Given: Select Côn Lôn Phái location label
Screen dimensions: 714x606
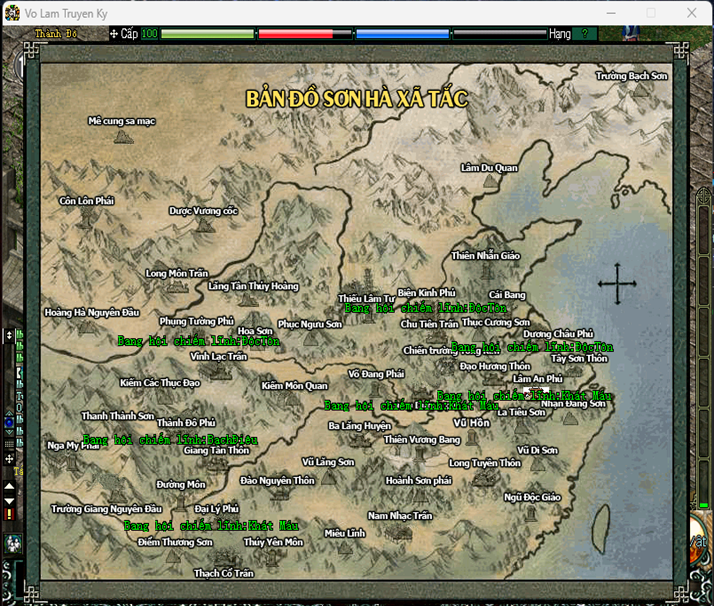Looking at the screenshot, I should [x=87, y=201].
